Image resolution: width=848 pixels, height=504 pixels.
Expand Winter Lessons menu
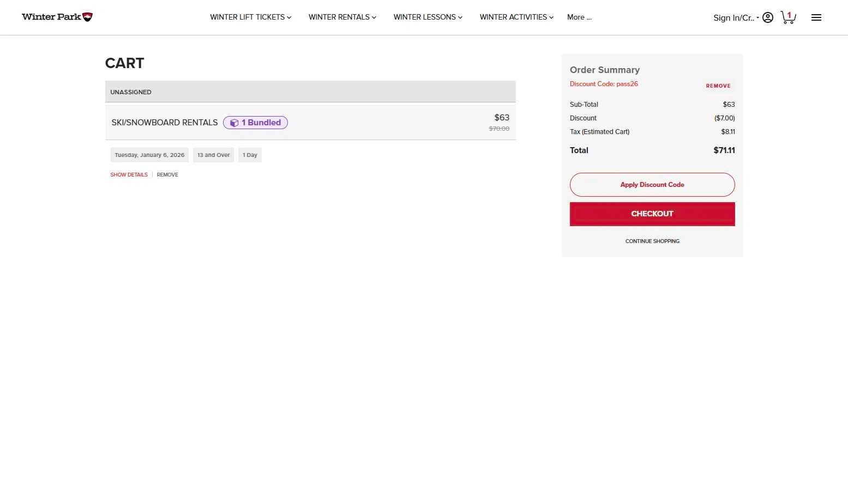[428, 17]
